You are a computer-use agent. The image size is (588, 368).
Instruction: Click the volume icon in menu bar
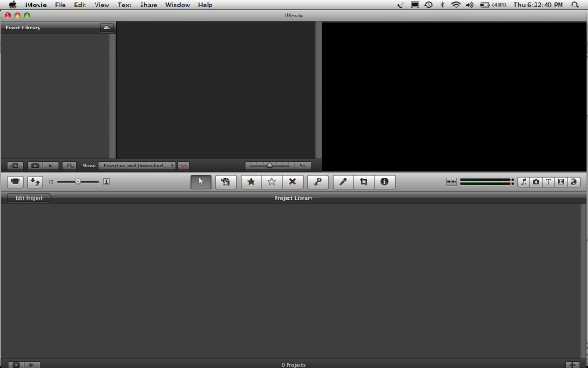click(x=469, y=5)
